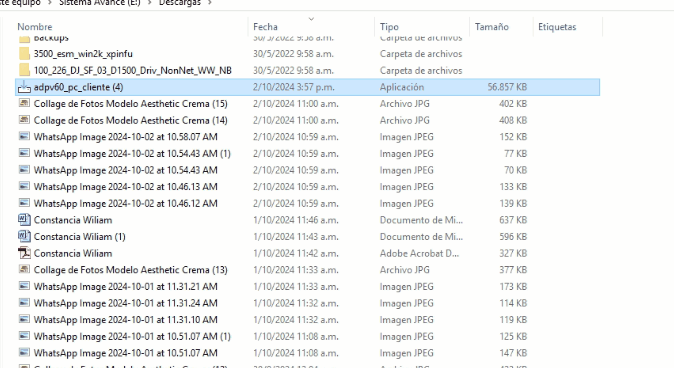Click icon of WhatsApp Image 10.46.12 AM
This screenshot has width=674, height=368.
[x=25, y=203]
